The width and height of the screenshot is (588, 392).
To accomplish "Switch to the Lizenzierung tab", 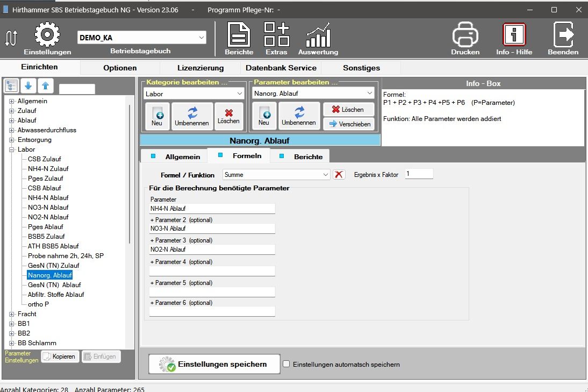I will coord(200,68).
